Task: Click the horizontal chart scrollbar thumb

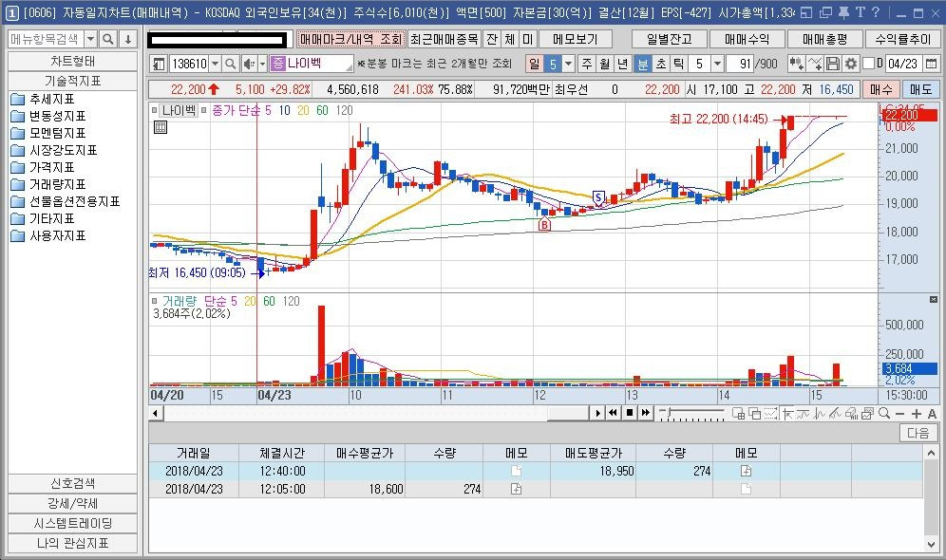Action: tap(568, 413)
